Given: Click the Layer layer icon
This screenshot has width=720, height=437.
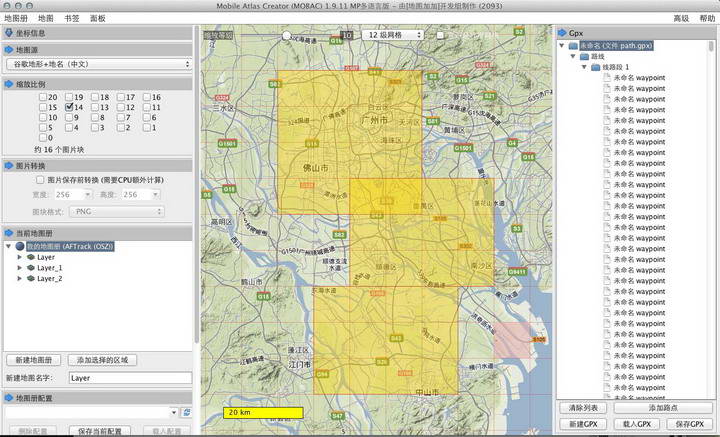Looking at the screenshot, I should coord(31,257).
